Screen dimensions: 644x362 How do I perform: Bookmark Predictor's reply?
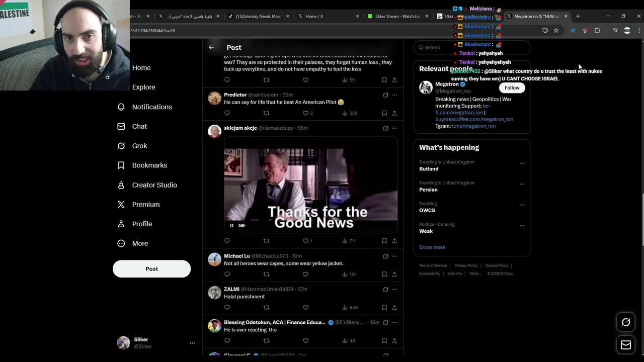(x=384, y=113)
